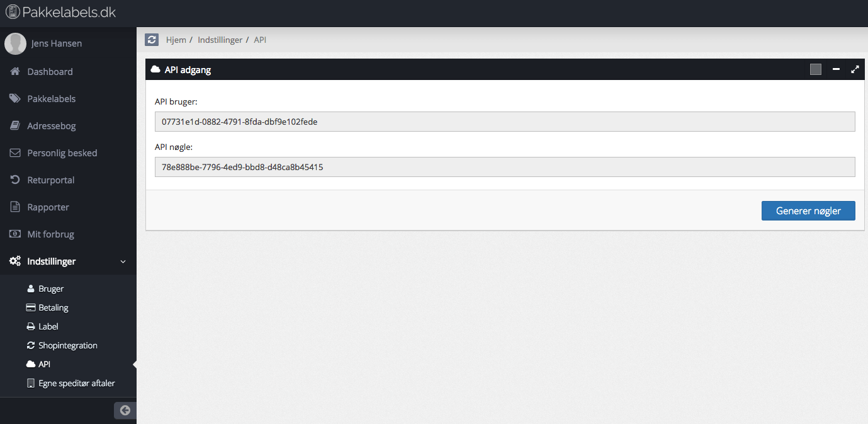Image resolution: width=868 pixels, height=424 pixels.
Task: Minimize the API adgang panel
Action: pyautogui.click(x=836, y=69)
